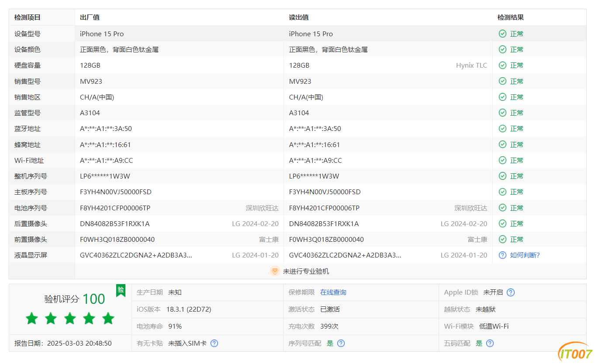Screen dimensions: 595x364
Task: Click activation status 已激活
Action: (x=330, y=309)
